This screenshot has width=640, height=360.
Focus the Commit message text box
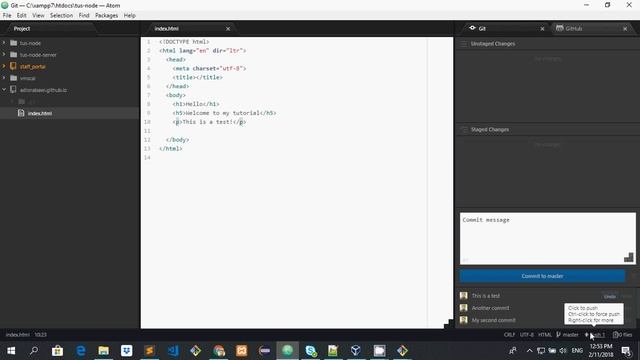(547, 238)
